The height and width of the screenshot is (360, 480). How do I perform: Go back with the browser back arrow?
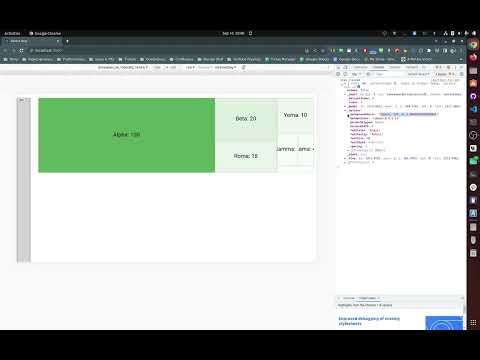click(x=5, y=51)
